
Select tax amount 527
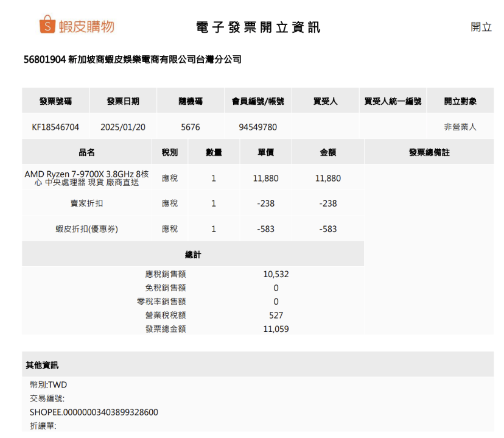276,315
